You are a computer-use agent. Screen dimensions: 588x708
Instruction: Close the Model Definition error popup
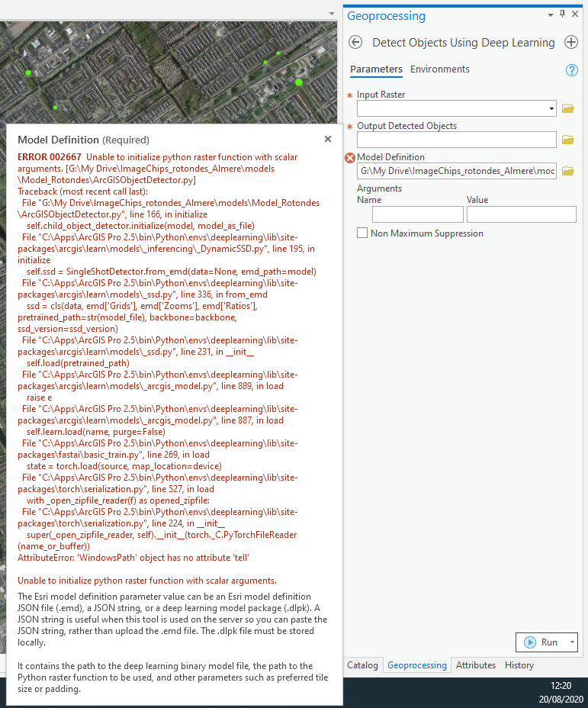click(328, 139)
